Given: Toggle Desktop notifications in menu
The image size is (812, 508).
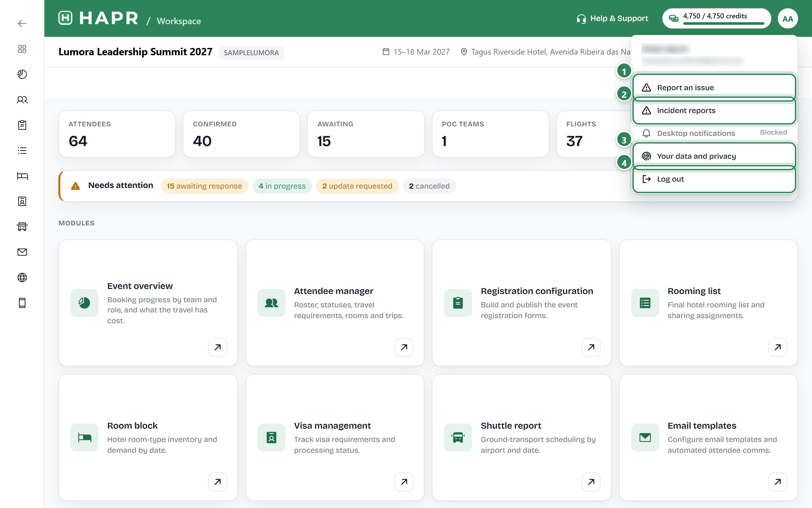Looking at the screenshot, I should [x=714, y=133].
